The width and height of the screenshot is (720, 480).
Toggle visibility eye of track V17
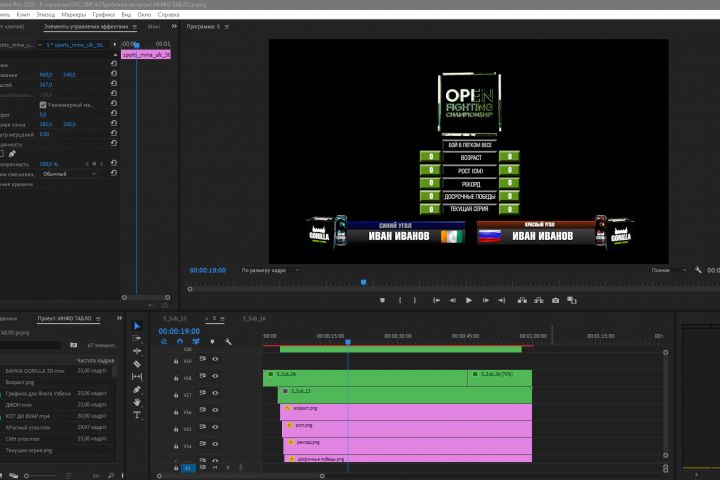(215, 393)
